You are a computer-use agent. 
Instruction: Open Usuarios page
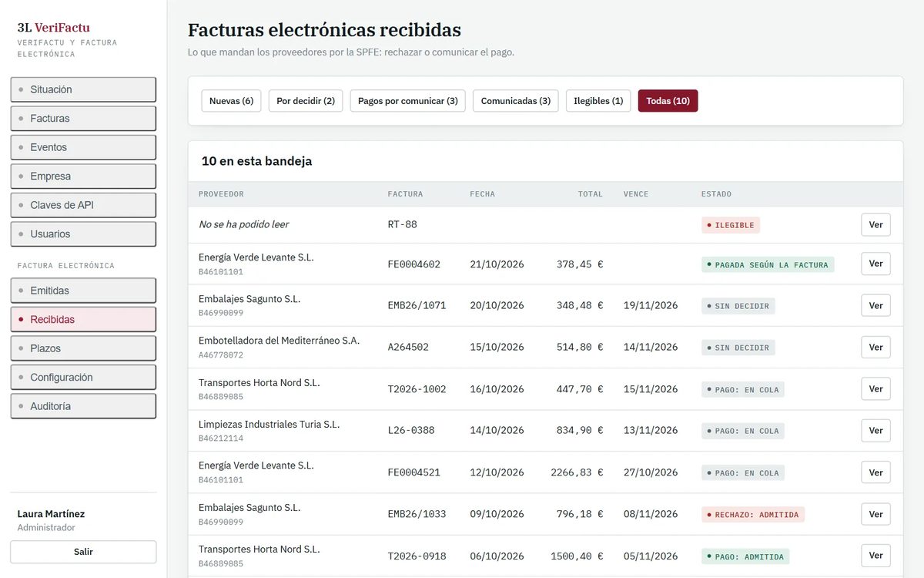83,234
